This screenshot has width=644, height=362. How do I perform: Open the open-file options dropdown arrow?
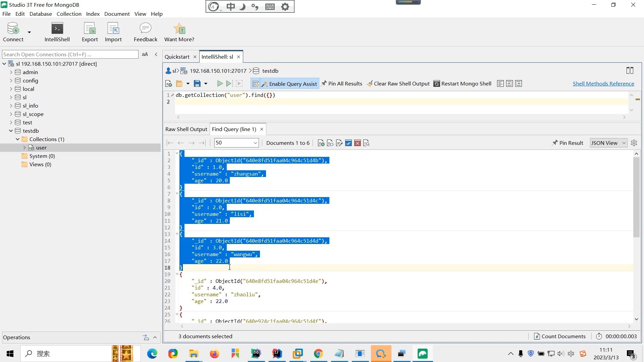(188, 84)
